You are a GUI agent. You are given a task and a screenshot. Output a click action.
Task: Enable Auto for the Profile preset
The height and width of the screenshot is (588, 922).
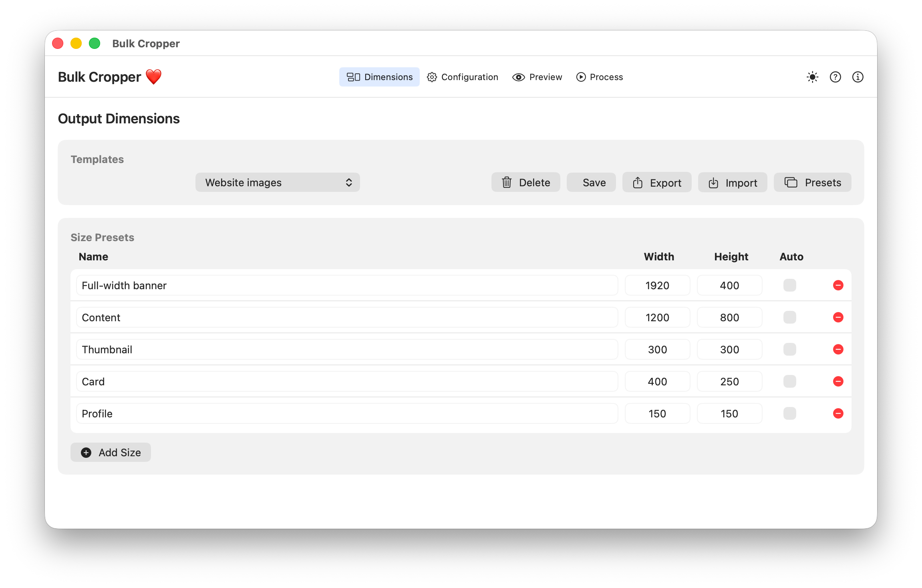pos(789,413)
